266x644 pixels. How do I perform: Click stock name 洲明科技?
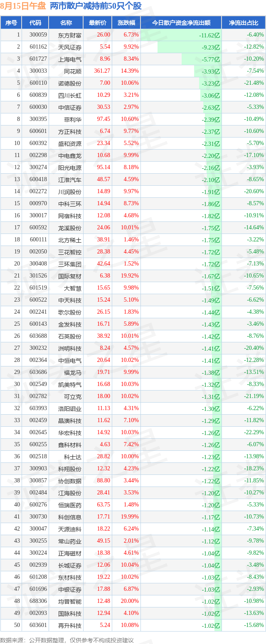click(70, 348)
